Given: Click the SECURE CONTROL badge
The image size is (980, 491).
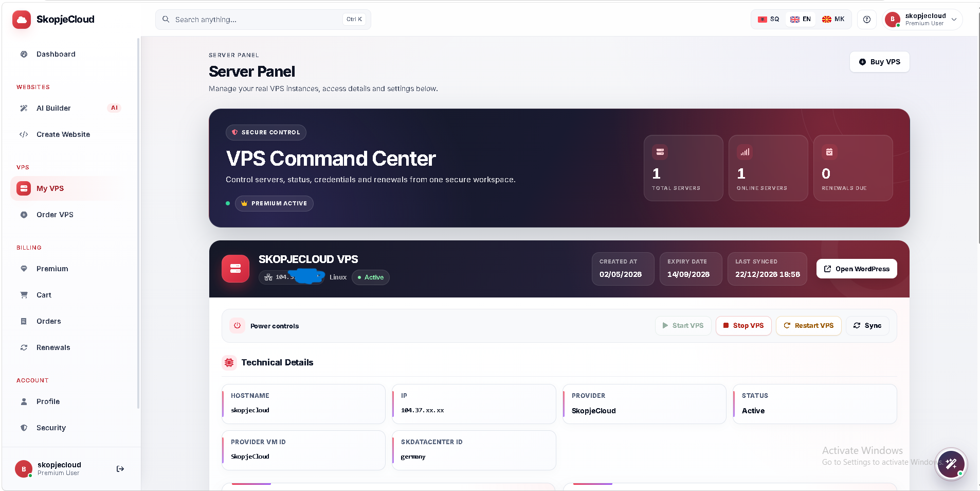Looking at the screenshot, I should (266, 132).
